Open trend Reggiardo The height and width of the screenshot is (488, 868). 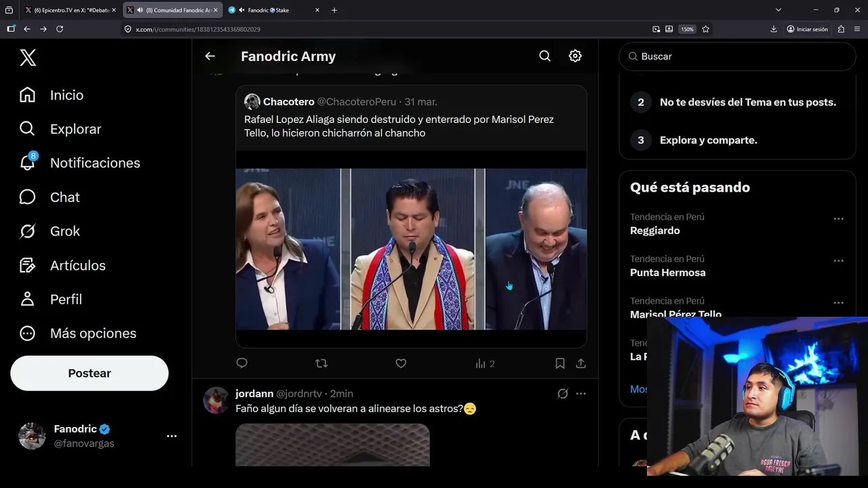coord(655,230)
